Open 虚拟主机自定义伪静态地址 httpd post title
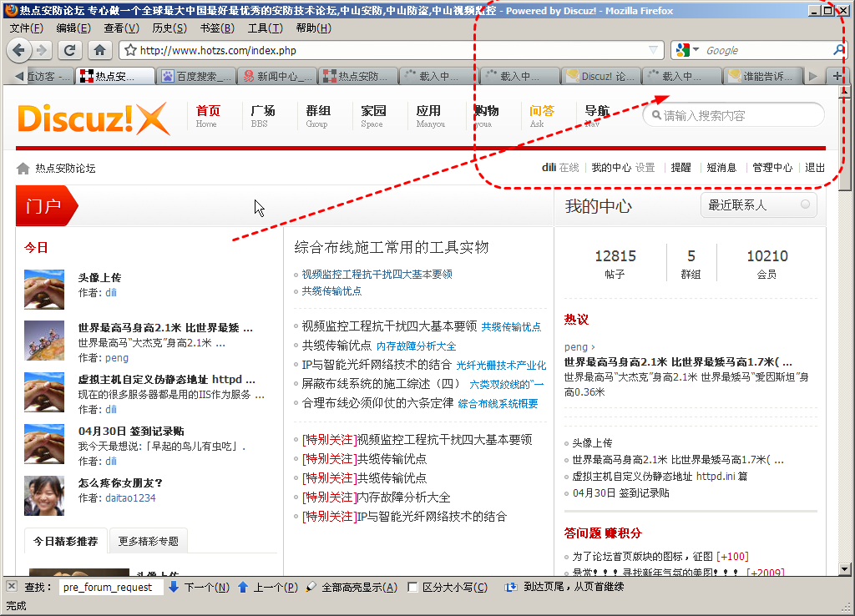Image resolution: width=855 pixels, height=616 pixels. (x=166, y=380)
